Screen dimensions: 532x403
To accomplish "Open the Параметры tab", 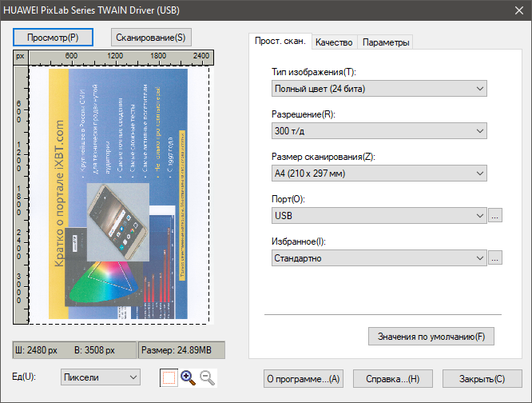I will tap(386, 42).
